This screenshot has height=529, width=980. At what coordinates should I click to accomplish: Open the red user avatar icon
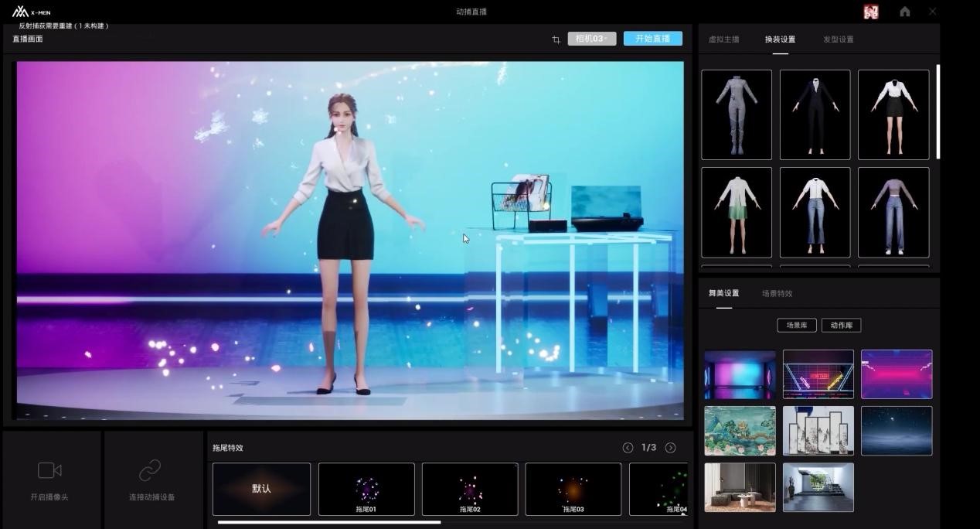871,12
